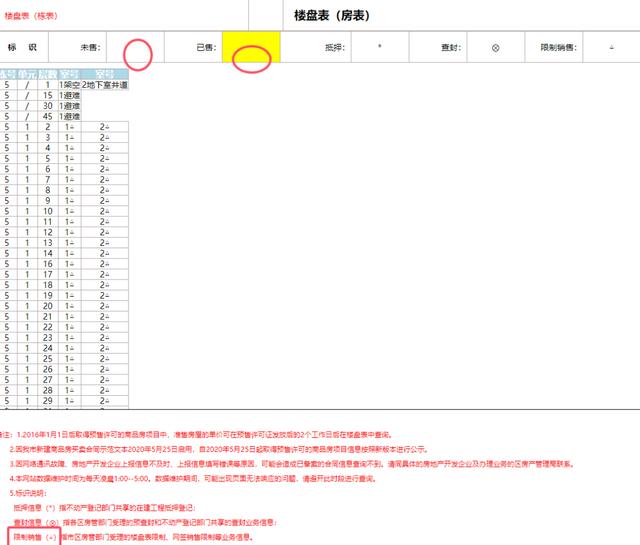Viewport: 640px width, 545px height.
Task: Open room 1 restricted icon on floor 28
Action: 72,391
